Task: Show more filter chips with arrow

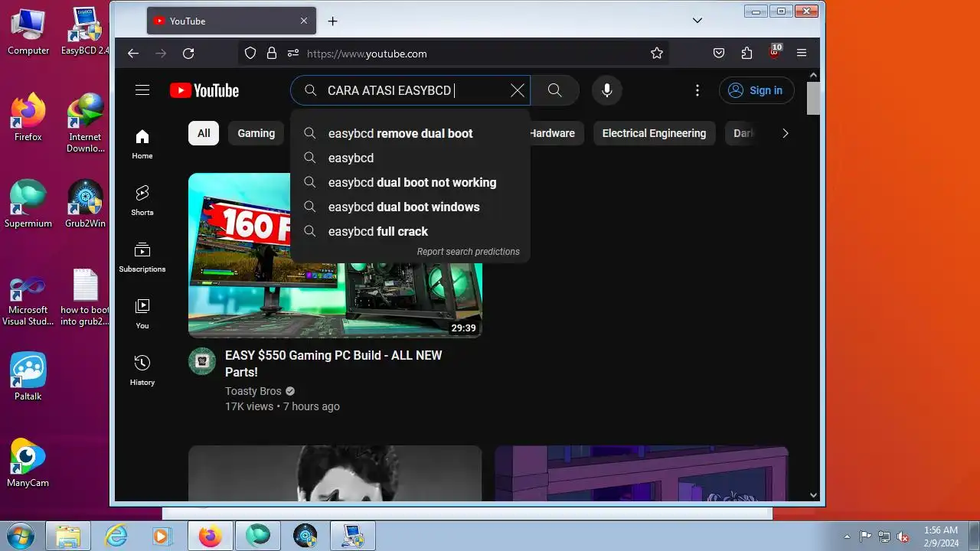Action: pos(785,133)
